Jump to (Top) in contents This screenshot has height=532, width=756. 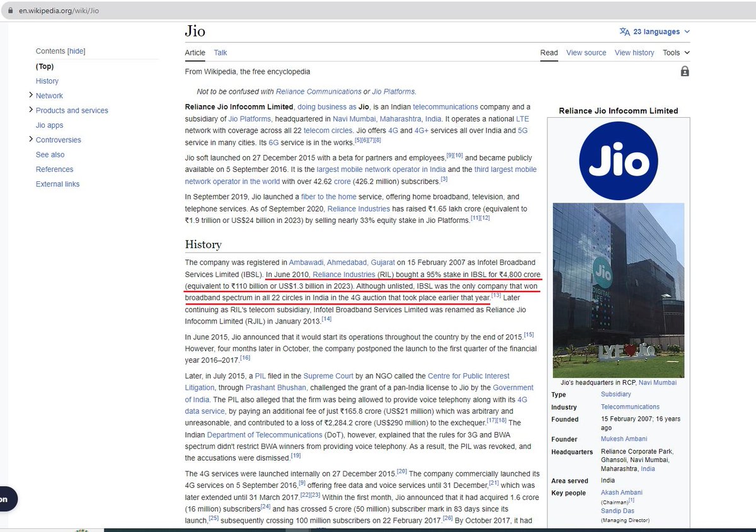pos(45,66)
